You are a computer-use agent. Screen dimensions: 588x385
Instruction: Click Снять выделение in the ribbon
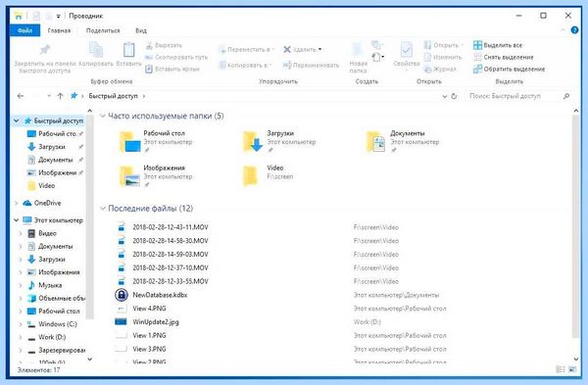click(x=504, y=57)
